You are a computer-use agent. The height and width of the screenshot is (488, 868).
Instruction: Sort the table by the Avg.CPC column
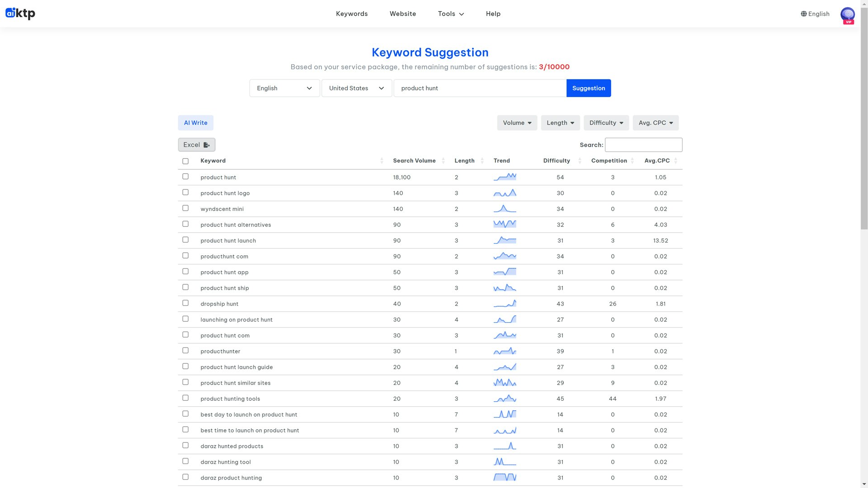657,161
